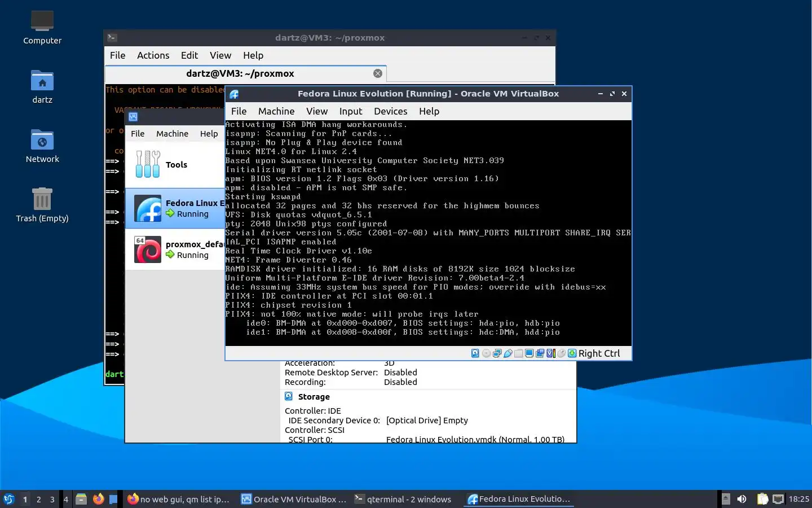Open Machine menu in Fedora VM window

[276, 111]
